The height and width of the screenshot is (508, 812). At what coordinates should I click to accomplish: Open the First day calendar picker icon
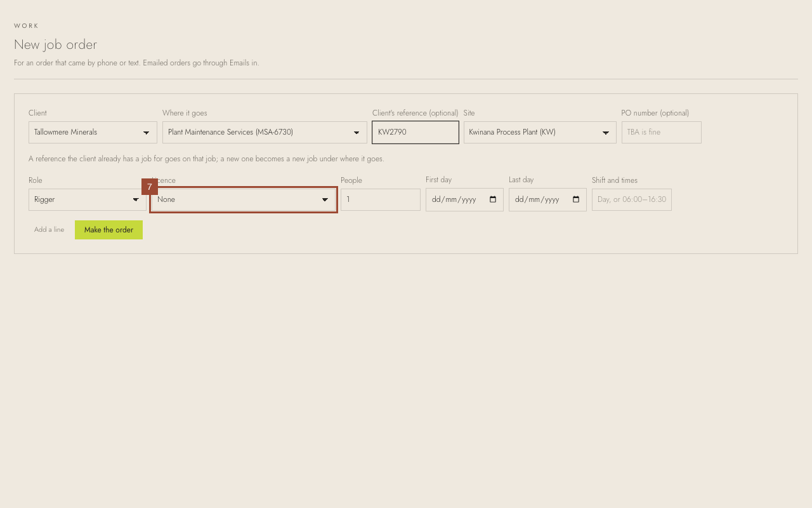coord(493,199)
